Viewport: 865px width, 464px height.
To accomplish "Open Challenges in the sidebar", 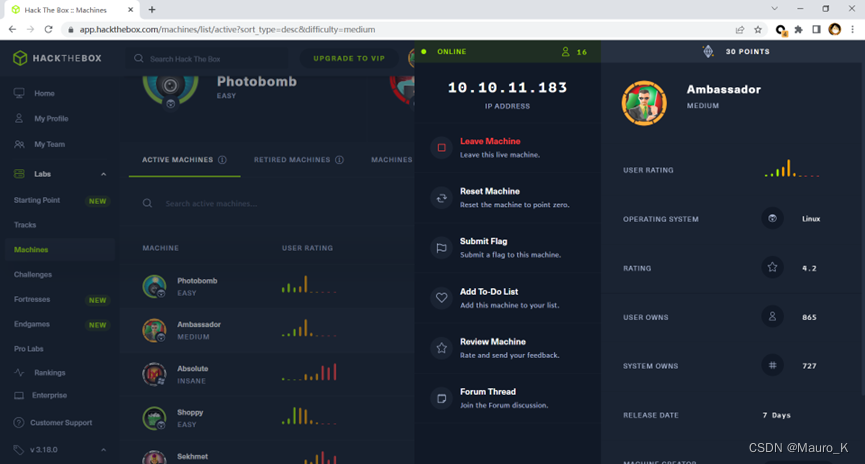I will (x=33, y=275).
